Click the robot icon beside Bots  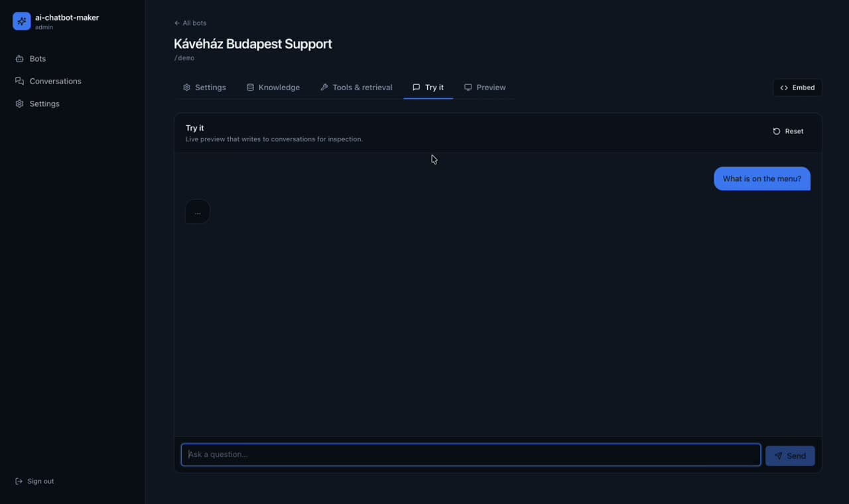coord(19,58)
